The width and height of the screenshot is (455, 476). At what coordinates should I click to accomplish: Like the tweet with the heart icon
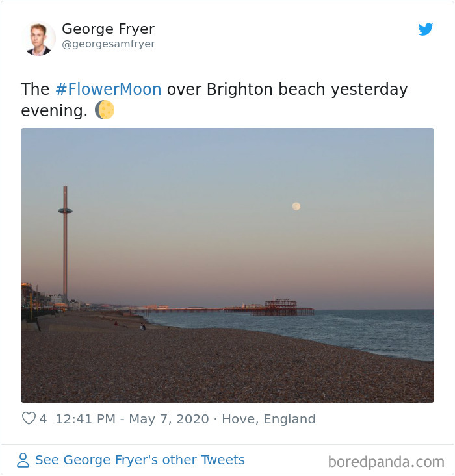29,418
